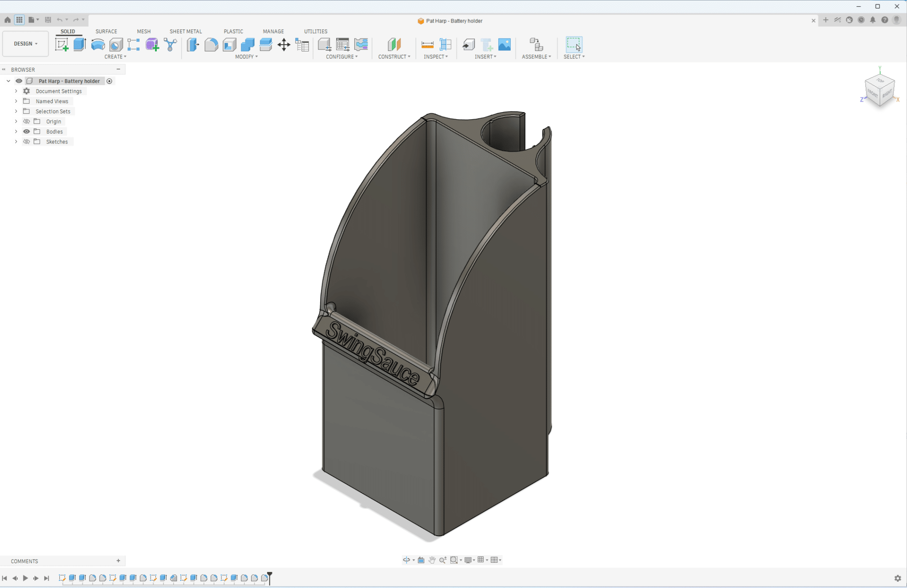Screen dimensions: 907x588
Task: Play the timeline history
Action: pos(25,578)
